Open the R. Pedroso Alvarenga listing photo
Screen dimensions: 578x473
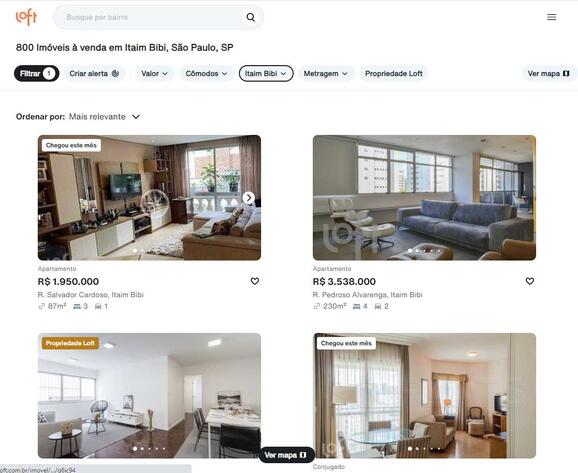[424, 198]
